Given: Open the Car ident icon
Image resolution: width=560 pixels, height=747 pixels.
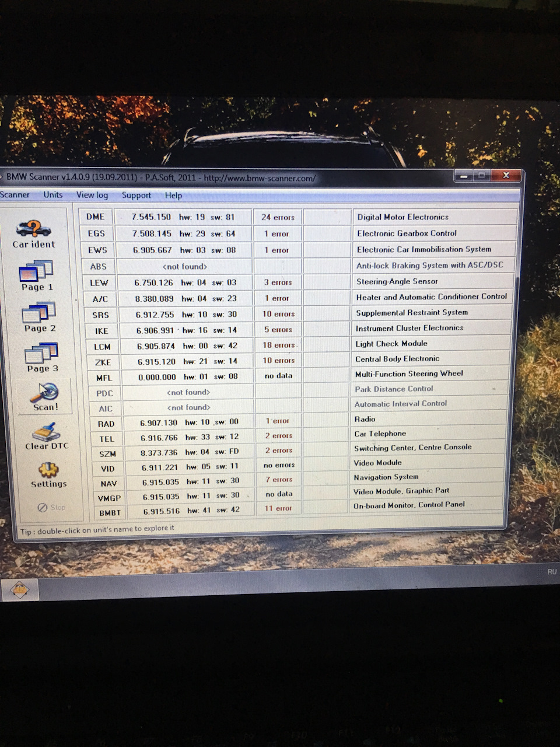Looking at the screenshot, I should click(33, 235).
